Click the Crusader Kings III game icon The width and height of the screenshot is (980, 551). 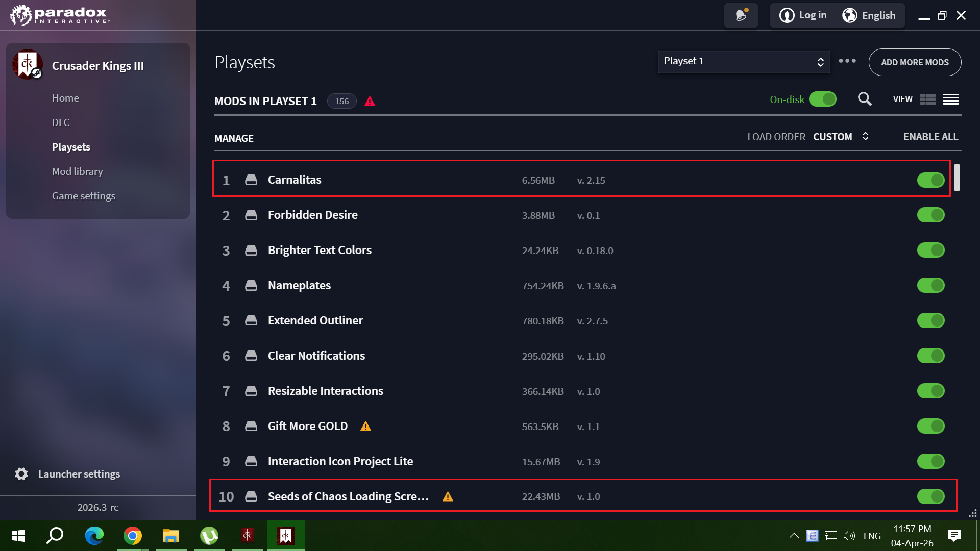click(28, 65)
